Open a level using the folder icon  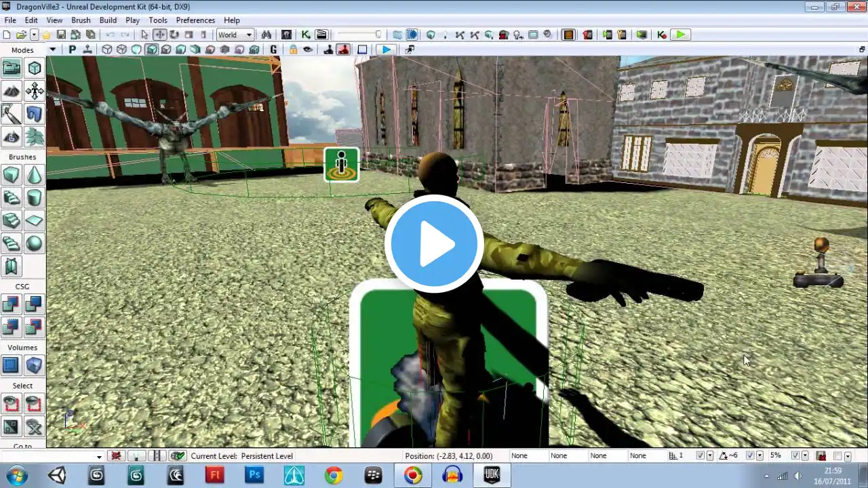click(x=21, y=35)
